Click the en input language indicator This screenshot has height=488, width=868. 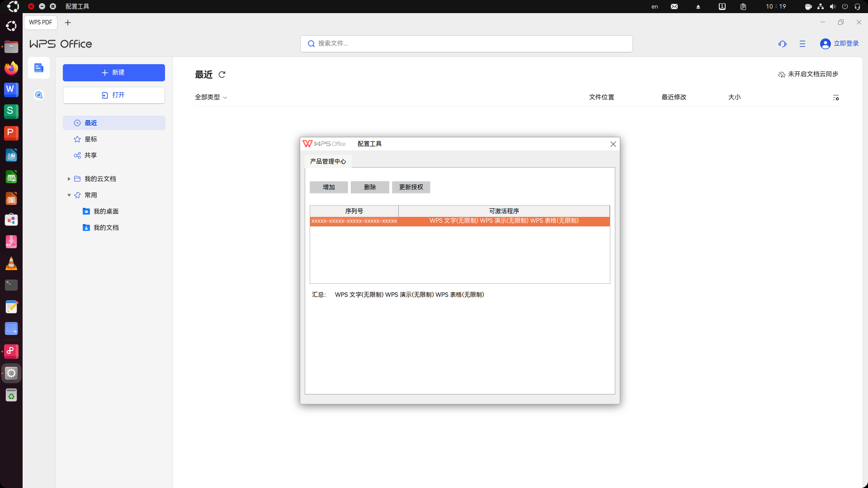[x=655, y=6]
